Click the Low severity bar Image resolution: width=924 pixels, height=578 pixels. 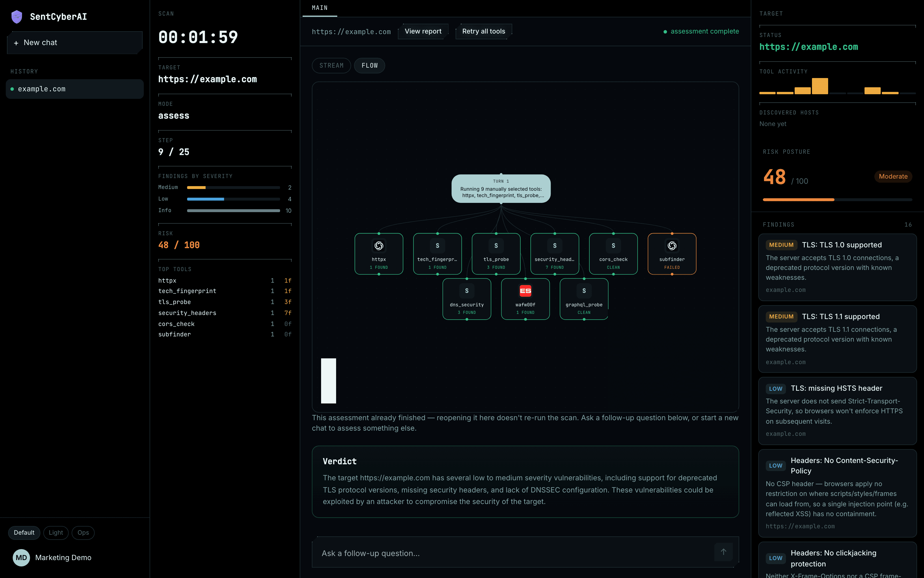(233, 199)
